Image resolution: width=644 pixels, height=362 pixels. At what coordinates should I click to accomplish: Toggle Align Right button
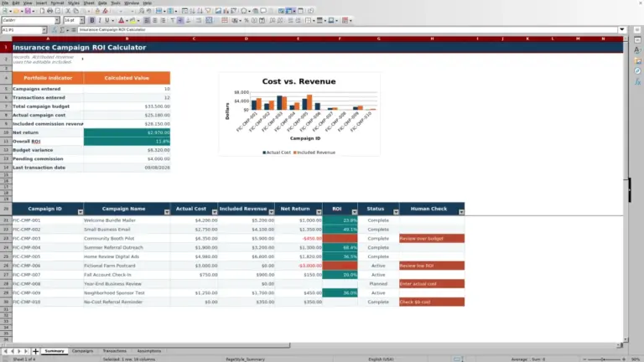[x=163, y=20]
